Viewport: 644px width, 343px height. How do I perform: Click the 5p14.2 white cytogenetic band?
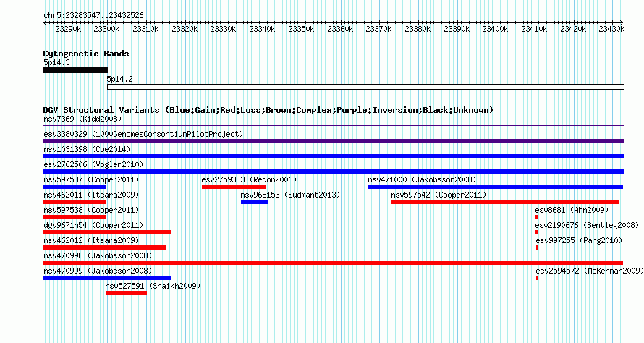pos(365,87)
